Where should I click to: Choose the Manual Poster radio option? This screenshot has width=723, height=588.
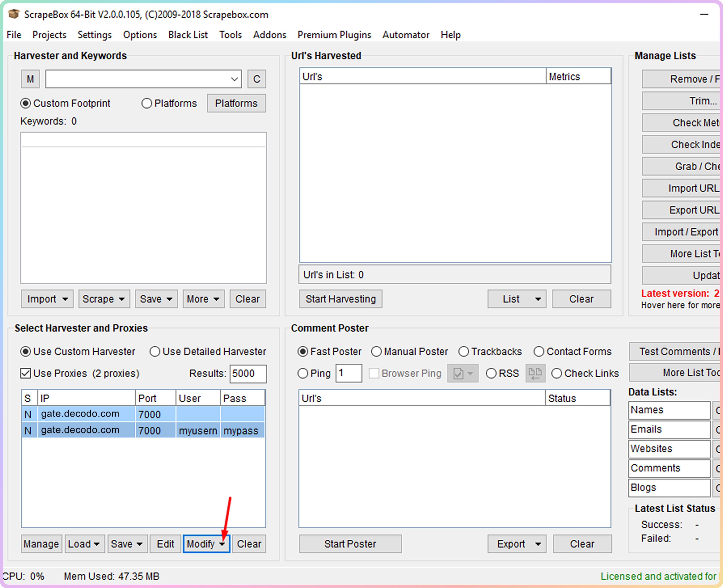pos(376,352)
